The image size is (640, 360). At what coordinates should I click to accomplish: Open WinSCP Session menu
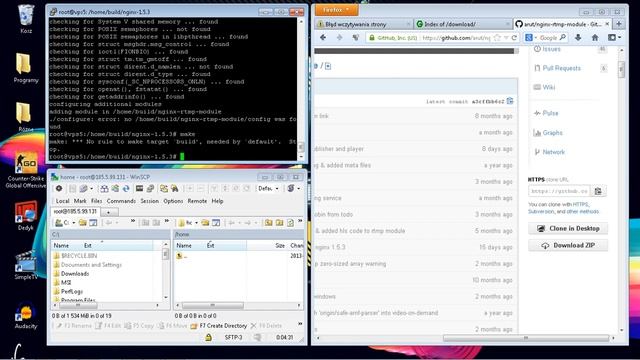click(149, 201)
